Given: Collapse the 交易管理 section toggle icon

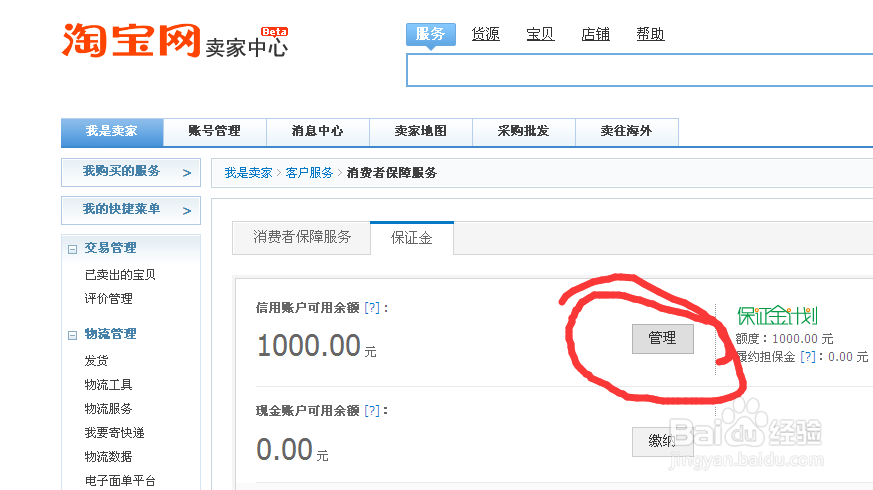Looking at the screenshot, I should point(72,249).
